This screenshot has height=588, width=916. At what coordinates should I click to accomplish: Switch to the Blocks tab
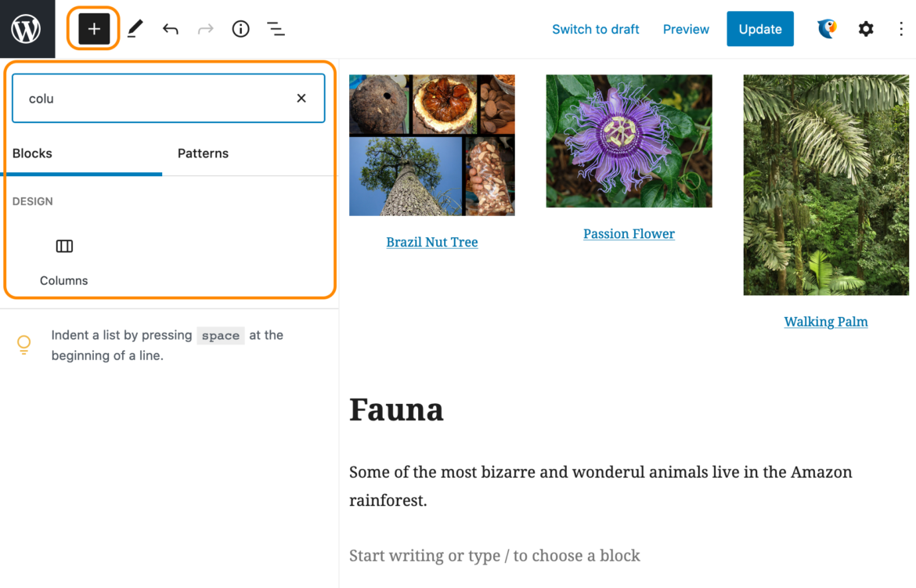32,153
